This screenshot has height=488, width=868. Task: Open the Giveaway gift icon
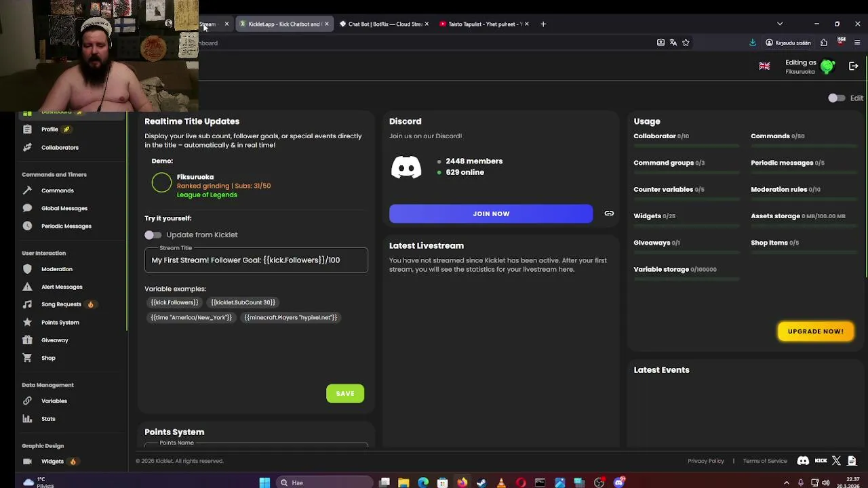click(27, 340)
